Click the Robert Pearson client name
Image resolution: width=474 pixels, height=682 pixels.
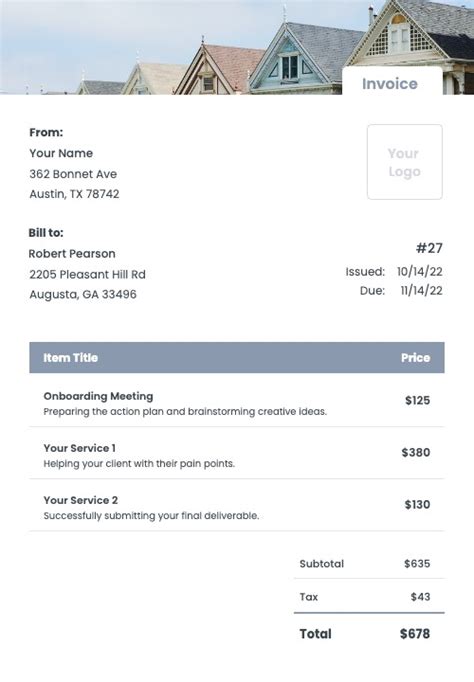[x=72, y=254]
